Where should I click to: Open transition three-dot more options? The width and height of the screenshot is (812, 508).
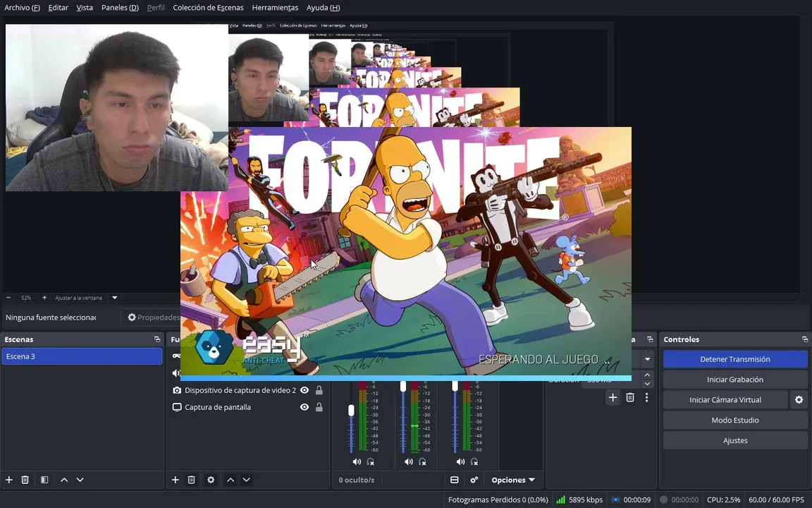coord(646,398)
